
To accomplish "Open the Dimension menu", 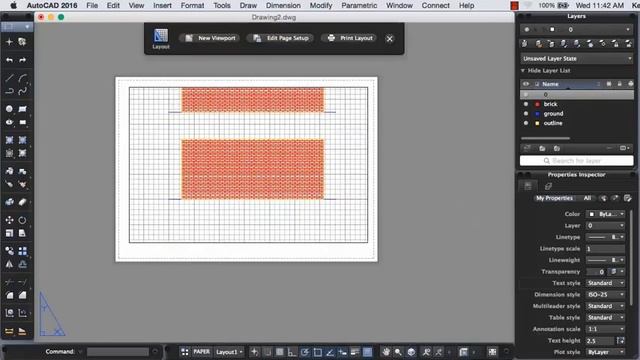I will [283, 5].
